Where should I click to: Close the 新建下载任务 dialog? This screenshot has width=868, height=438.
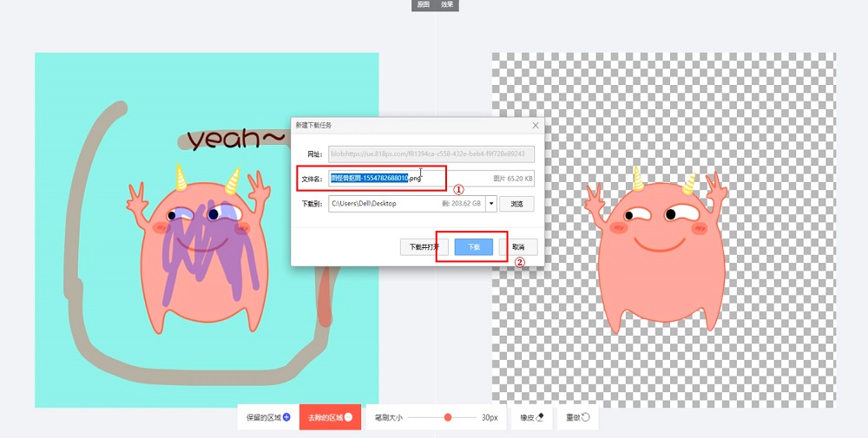(x=536, y=126)
